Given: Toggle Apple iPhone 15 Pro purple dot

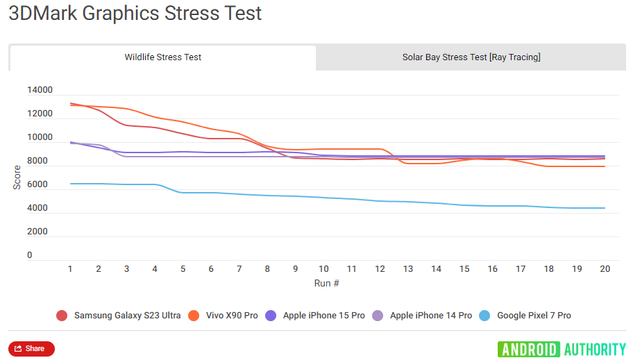Looking at the screenshot, I should [271, 315].
